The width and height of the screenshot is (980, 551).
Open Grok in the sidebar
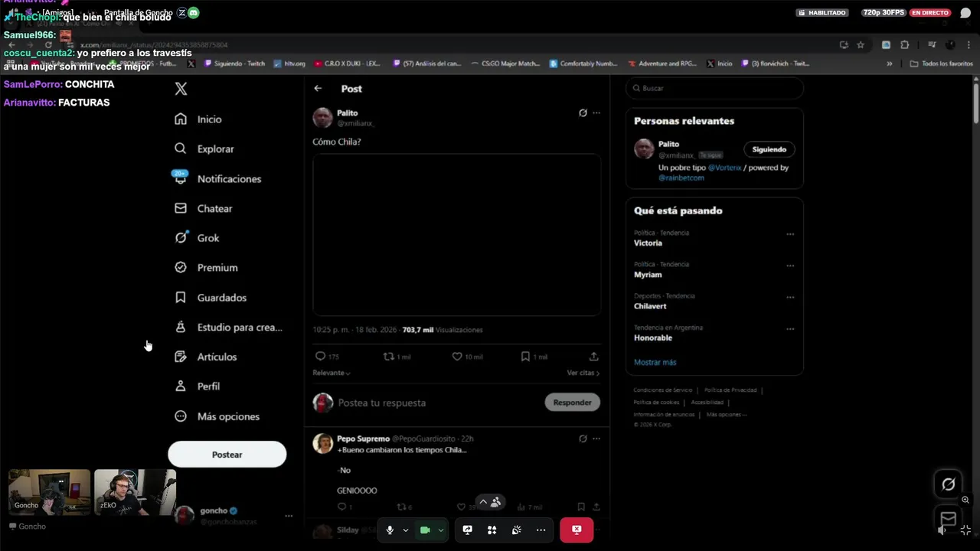(197, 238)
